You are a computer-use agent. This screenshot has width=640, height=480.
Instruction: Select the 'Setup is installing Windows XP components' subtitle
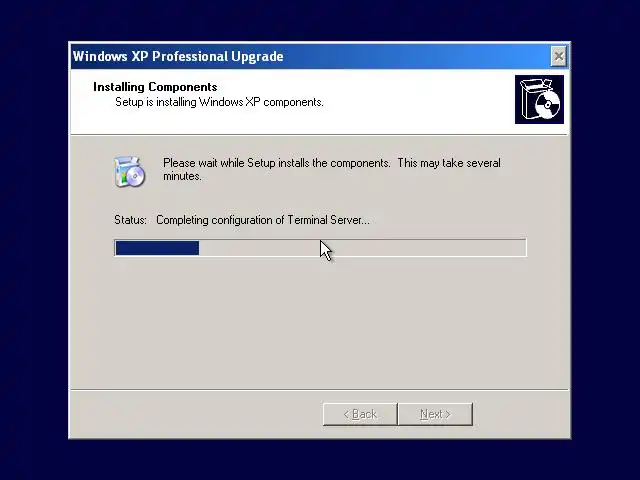[x=219, y=102]
